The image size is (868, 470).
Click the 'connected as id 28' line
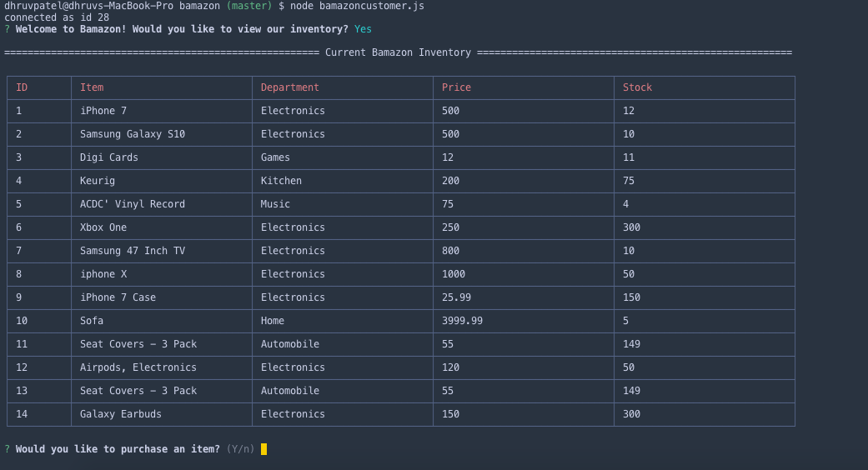57,17
